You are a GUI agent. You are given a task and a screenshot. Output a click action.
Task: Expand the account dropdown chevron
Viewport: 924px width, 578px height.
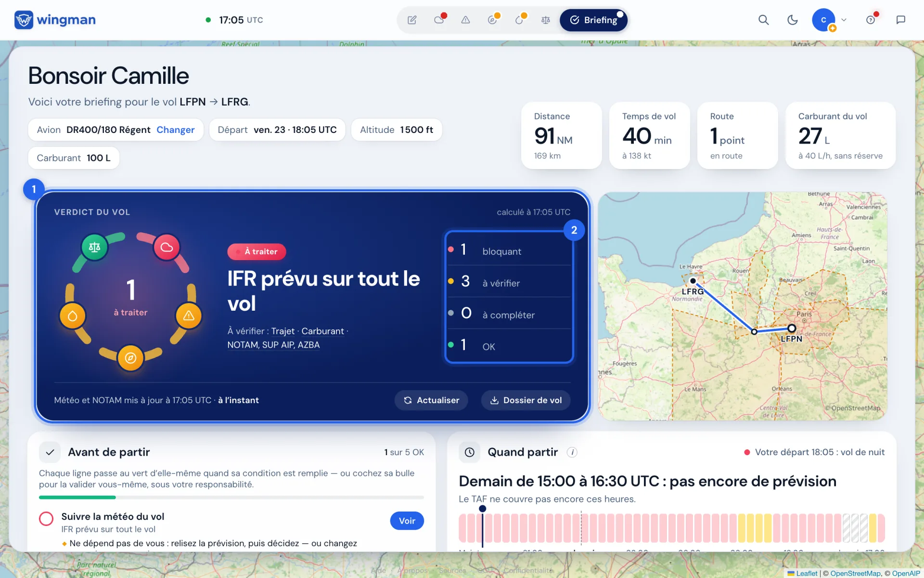844,20
